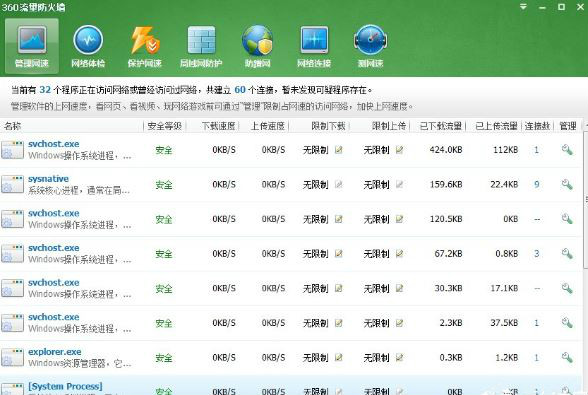
Task: Select the 424.0KB downloaded traffic cell
Action: tap(446, 150)
